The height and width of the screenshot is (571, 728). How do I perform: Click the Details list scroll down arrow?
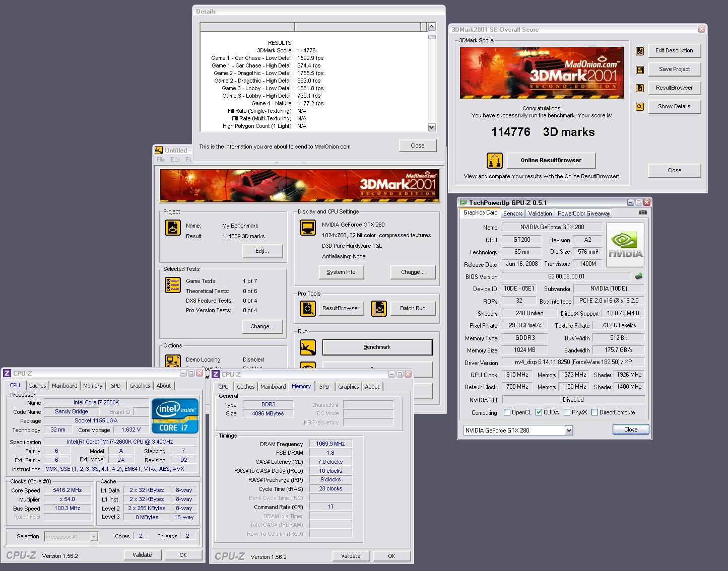(x=432, y=127)
